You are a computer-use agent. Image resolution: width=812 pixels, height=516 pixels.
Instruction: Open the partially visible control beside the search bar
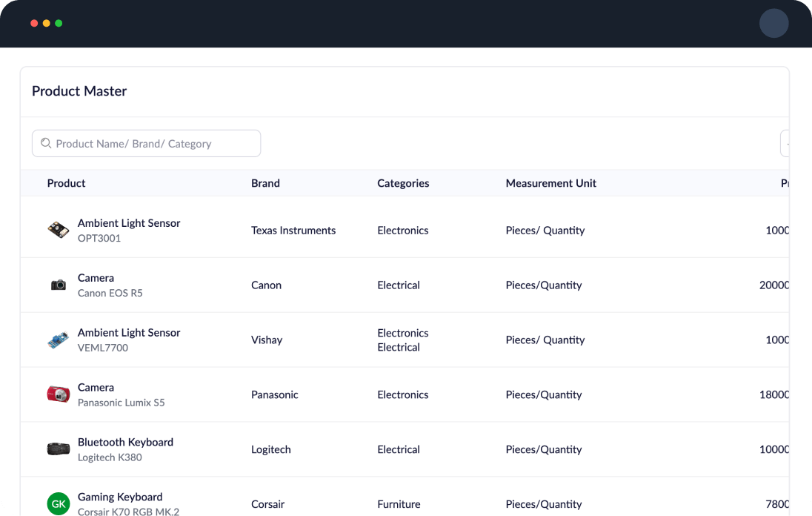[787, 143]
